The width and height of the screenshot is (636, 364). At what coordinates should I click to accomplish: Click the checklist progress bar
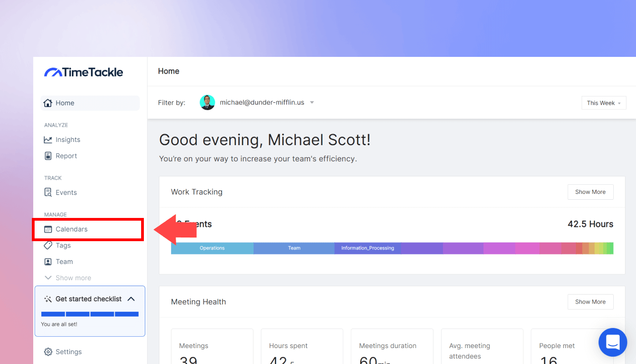pos(90,314)
